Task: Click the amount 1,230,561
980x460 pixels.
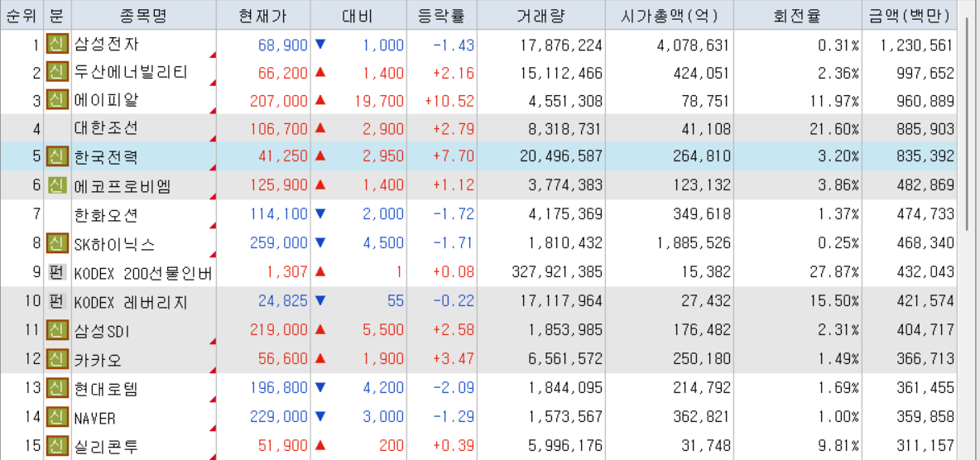Action: click(x=917, y=45)
